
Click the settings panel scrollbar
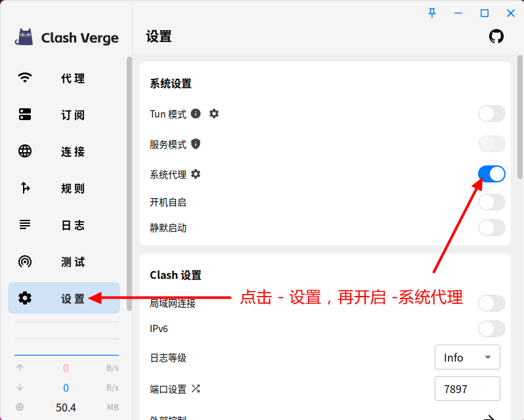point(520,117)
